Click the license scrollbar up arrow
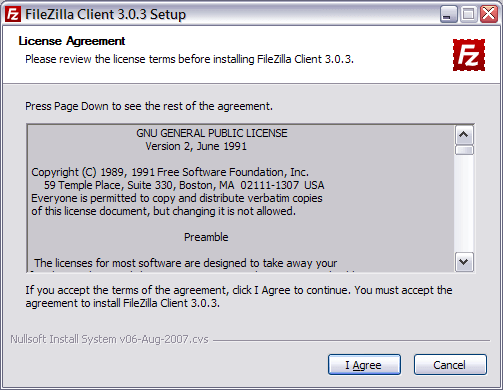This screenshot has height=390, width=503. (x=464, y=135)
